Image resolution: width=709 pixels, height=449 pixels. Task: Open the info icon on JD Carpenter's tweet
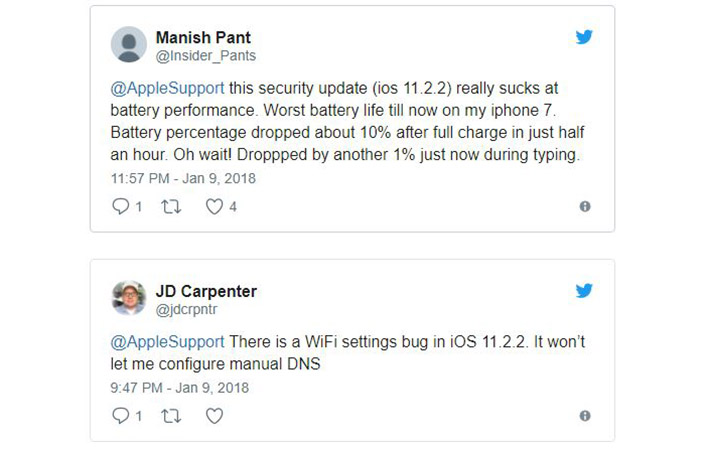[x=585, y=416]
